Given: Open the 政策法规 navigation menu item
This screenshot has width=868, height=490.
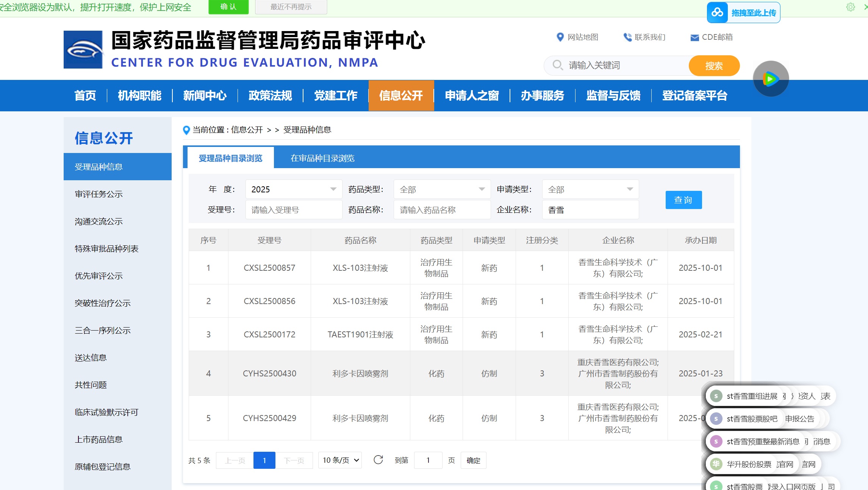Looking at the screenshot, I should coord(270,95).
